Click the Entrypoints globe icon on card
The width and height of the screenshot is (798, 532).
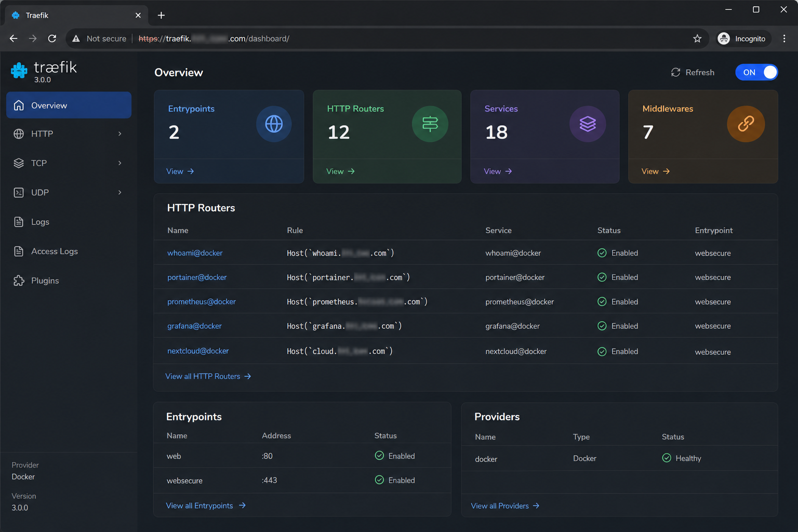point(274,124)
